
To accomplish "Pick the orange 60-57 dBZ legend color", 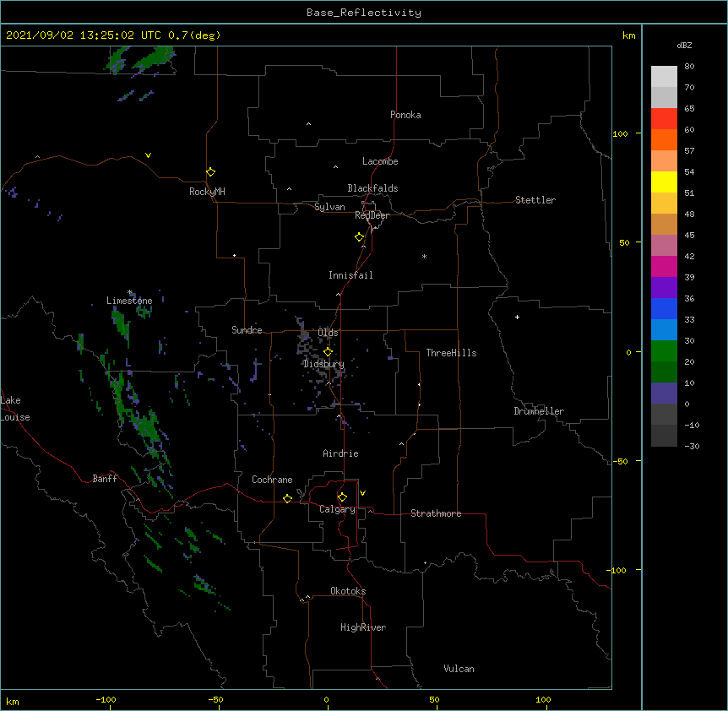I will [x=664, y=139].
